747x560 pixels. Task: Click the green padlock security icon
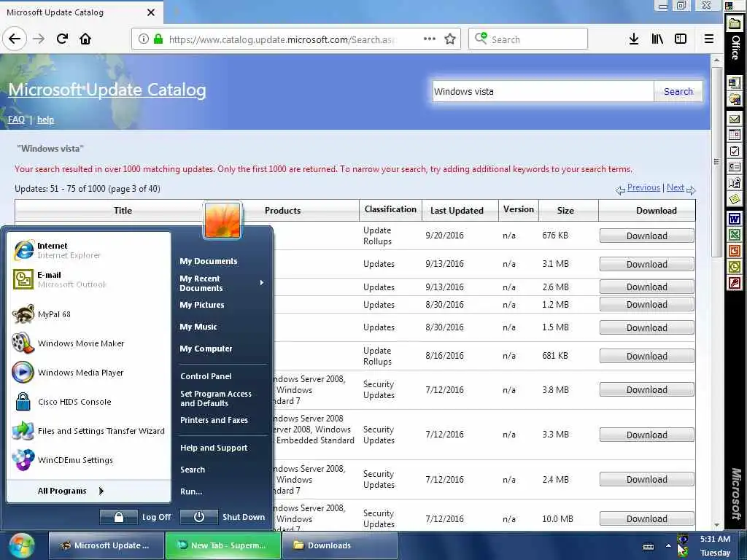[x=158, y=39]
